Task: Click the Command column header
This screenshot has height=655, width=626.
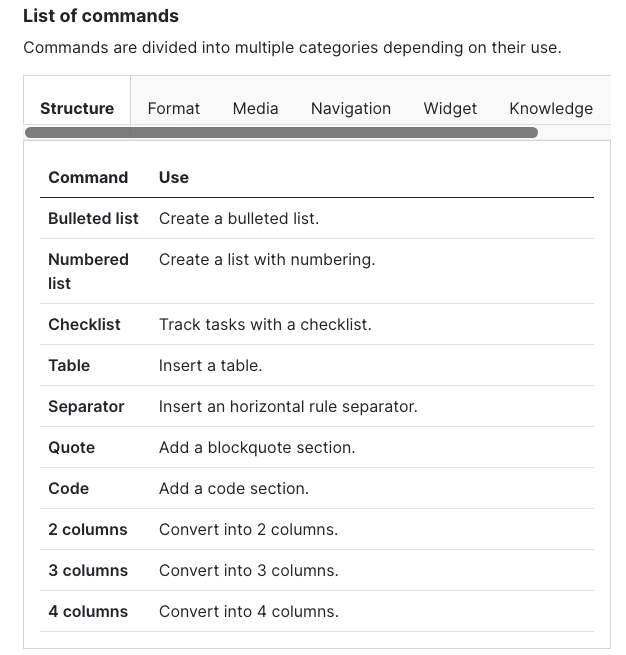Action: pyautogui.click(x=88, y=177)
